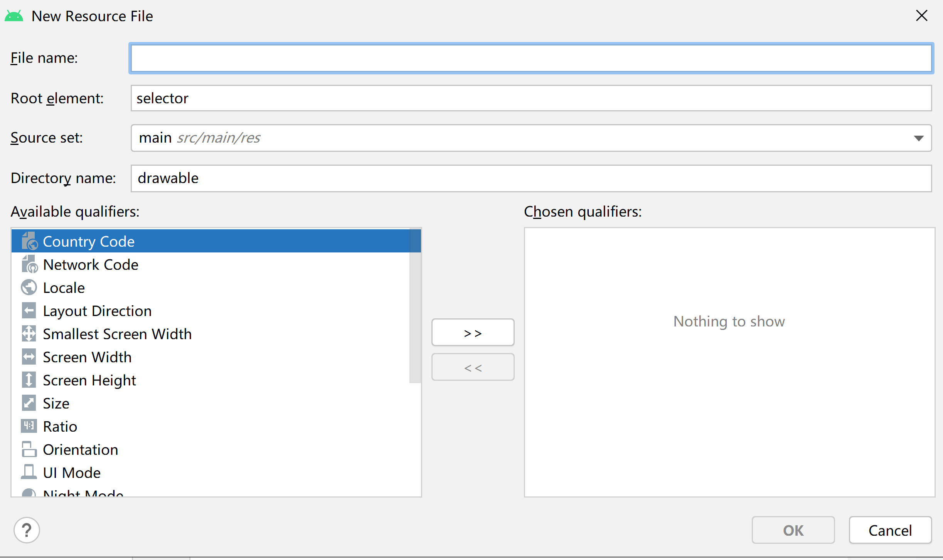Open the Source set dropdown
The image size is (943, 560).
tap(918, 138)
